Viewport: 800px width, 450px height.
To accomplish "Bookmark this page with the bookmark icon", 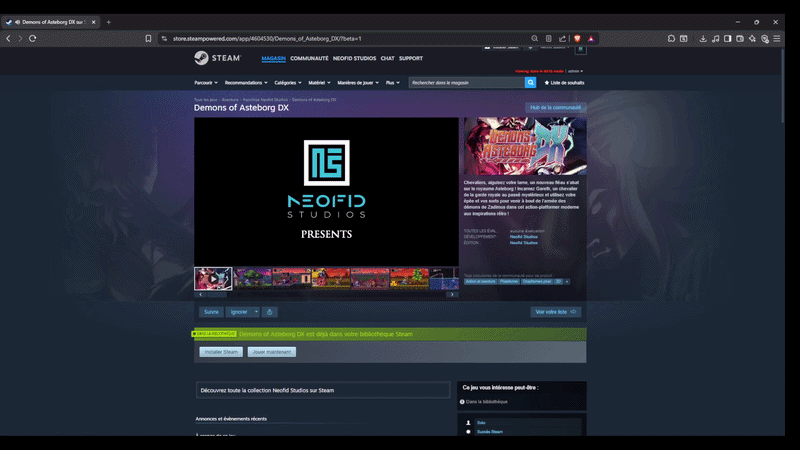I will [x=148, y=38].
